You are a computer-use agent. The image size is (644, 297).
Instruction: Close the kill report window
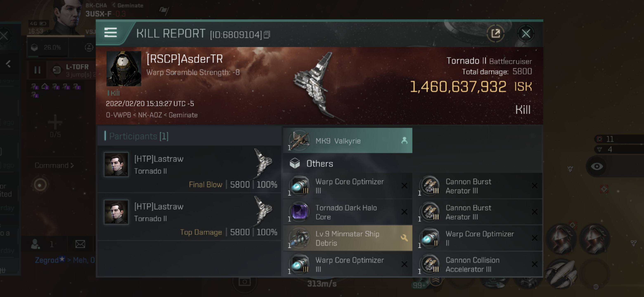[526, 33]
